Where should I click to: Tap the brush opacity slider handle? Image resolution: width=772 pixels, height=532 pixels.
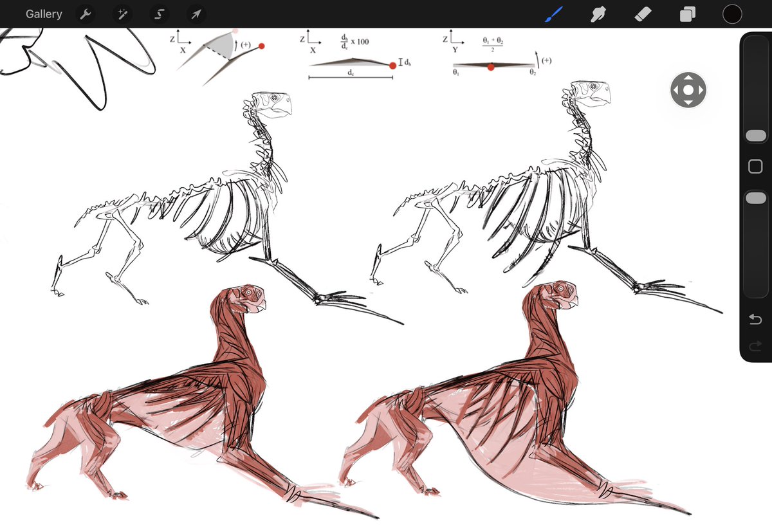(755, 198)
